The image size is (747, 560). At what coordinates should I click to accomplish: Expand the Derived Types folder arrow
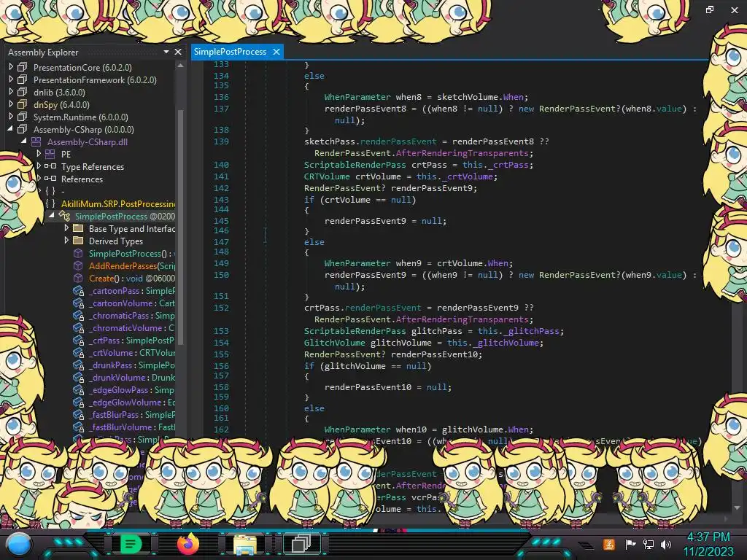pyautogui.click(x=66, y=241)
